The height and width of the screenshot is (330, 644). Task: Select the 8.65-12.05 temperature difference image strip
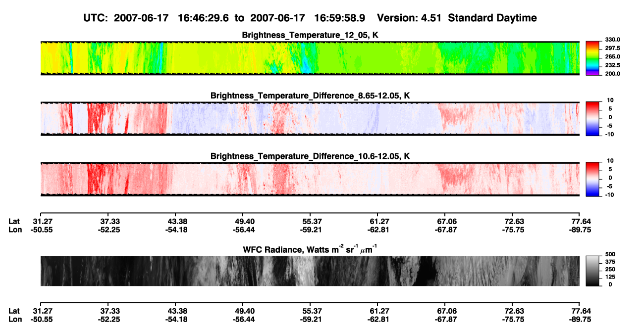click(x=310, y=119)
